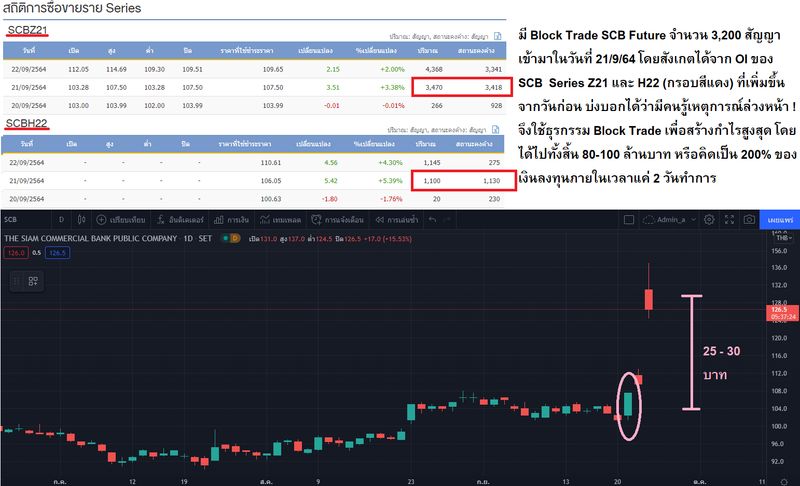Export SCBH22 table via the file icon

point(495,130)
